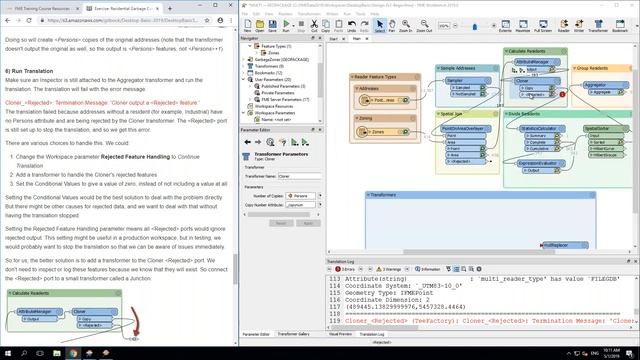Screen dimensions: 640x360
Task: Collapse the User Parameters (20) node
Action: point(244,80)
